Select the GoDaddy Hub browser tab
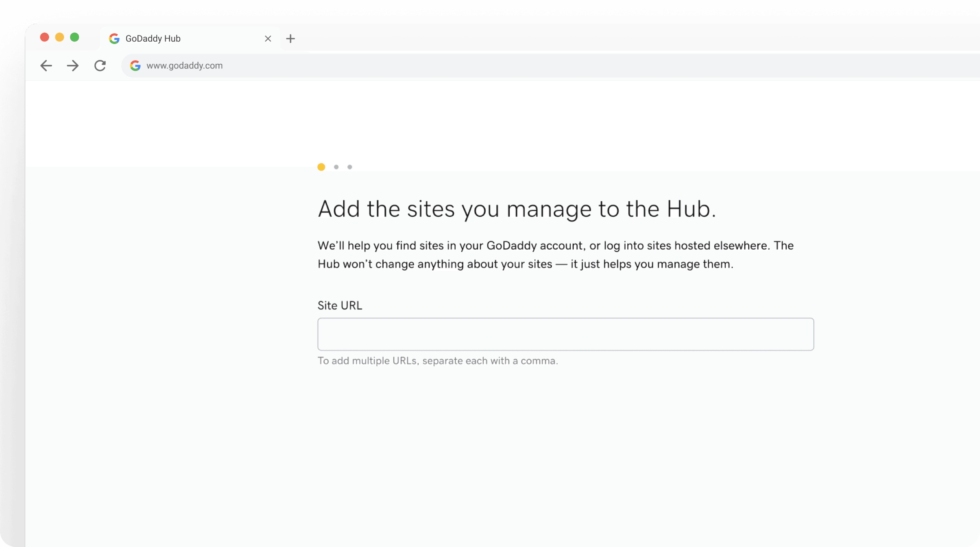The width and height of the screenshot is (980, 547). (x=190, y=38)
